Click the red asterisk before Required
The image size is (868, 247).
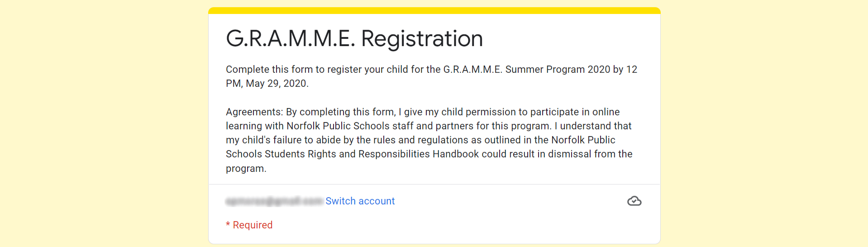[228, 224]
